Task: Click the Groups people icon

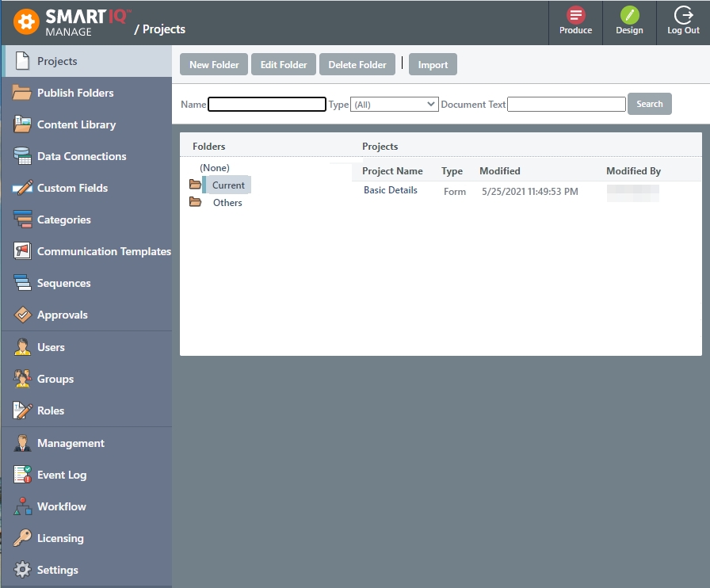Action: (22, 379)
